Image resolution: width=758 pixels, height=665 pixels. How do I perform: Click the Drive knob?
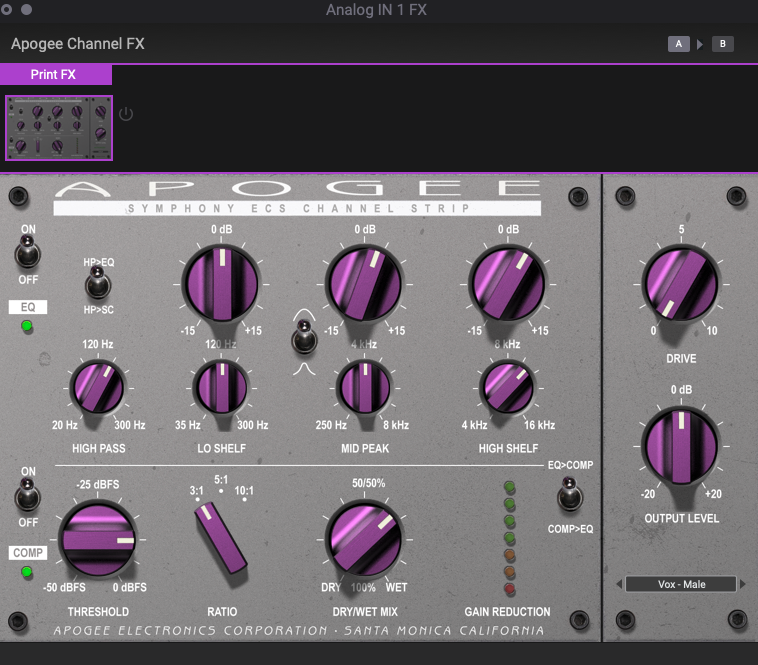pos(681,284)
